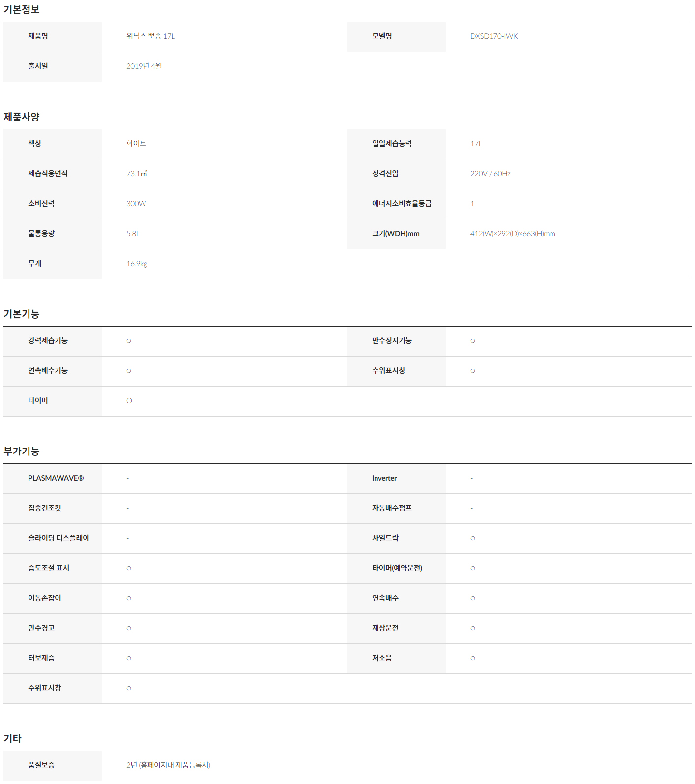The height and width of the screenshot is (784, 695).
Task: Click the 제습적용면적 label
Action: coord(48,174)
